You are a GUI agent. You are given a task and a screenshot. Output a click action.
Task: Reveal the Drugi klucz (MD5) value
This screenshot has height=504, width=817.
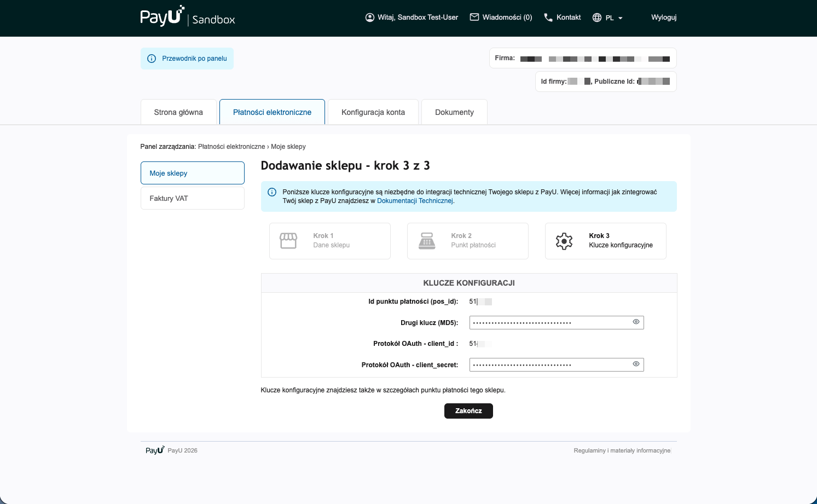(636, 322)
